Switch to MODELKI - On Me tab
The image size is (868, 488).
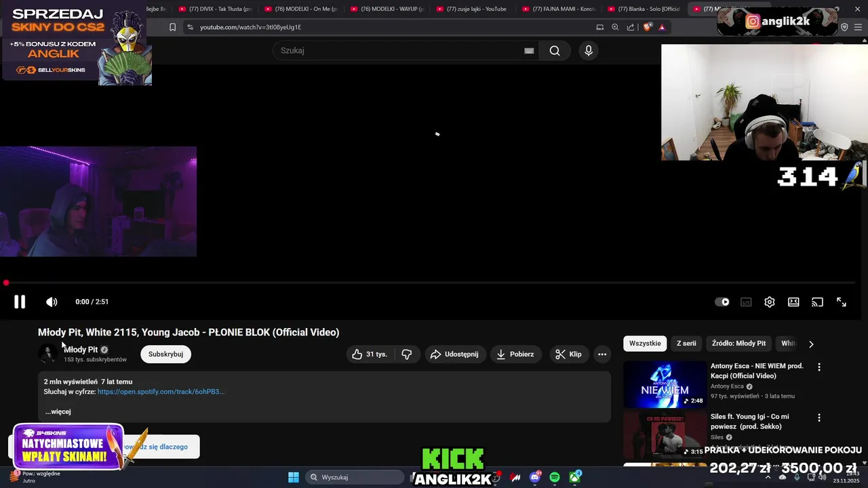tap(301, 9)
